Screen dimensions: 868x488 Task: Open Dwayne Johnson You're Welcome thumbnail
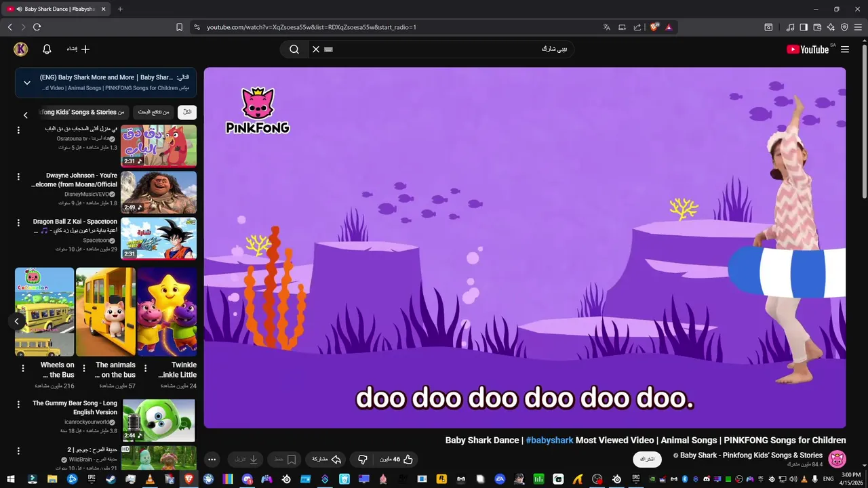159,192
